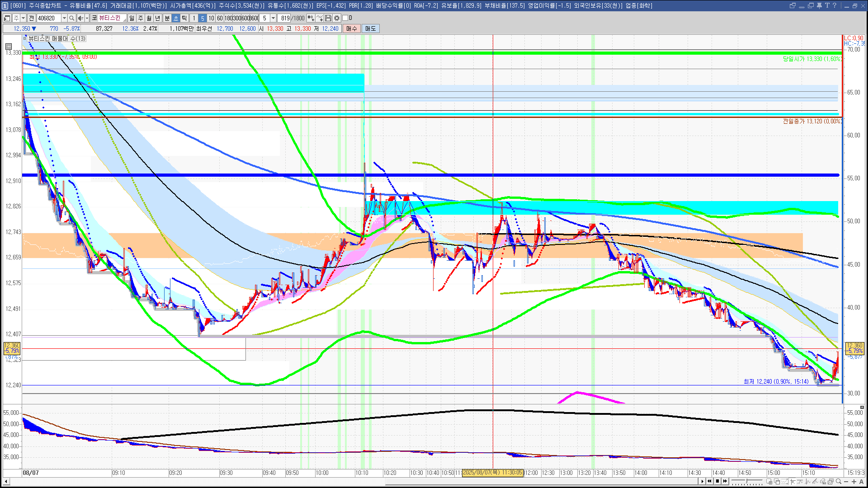This screenshot has width=868, height=488.
Task: Open the stock code 406820 dropdown arrow
Action: [x=64, y=18]
